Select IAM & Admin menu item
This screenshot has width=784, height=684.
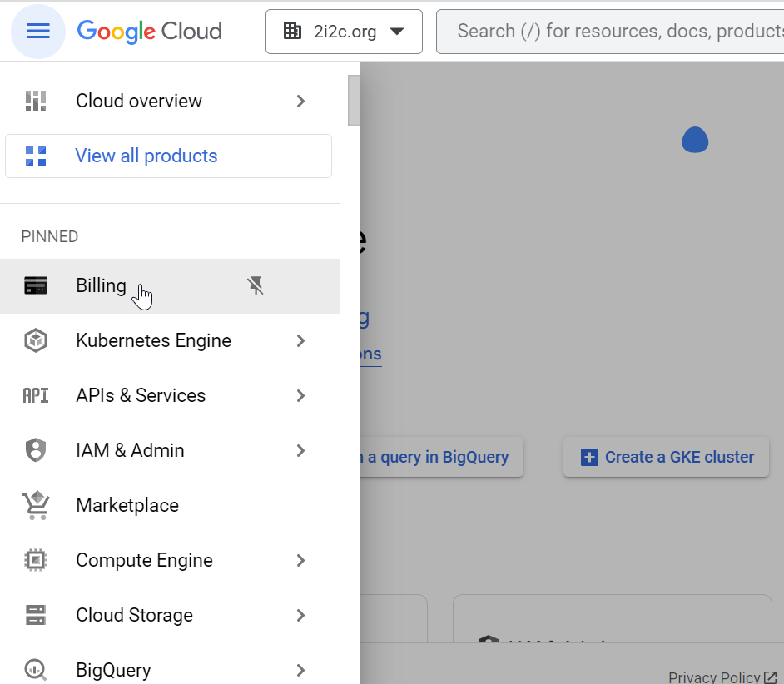tap(130, 451)
